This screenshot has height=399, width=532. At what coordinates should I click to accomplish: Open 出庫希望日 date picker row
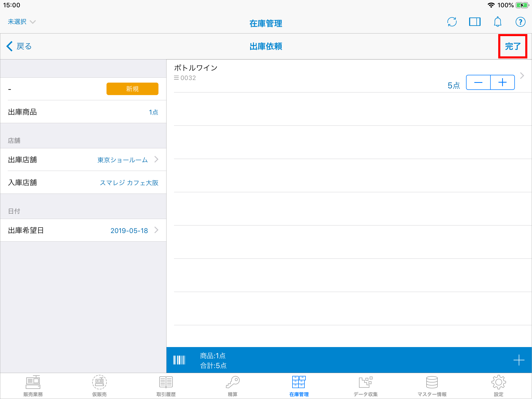(83, 230)
